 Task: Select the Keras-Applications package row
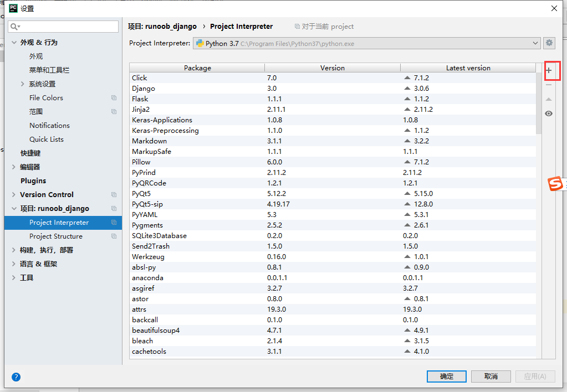[x=333, y=120]
